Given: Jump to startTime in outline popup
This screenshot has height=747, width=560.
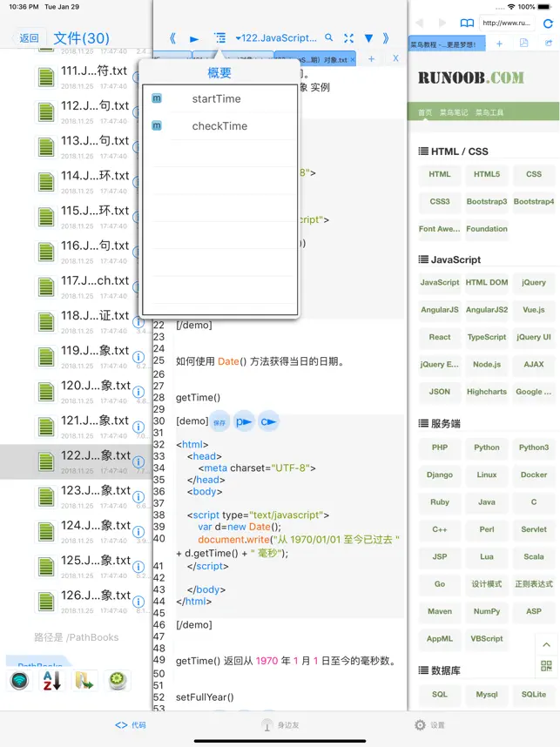Looking at the screenshot, I should click(220, 98).
